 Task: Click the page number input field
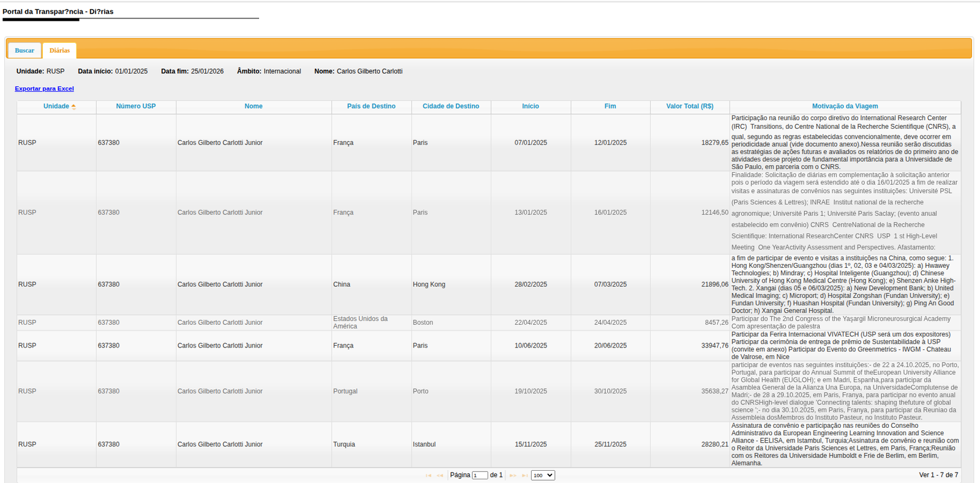[480, 476]
